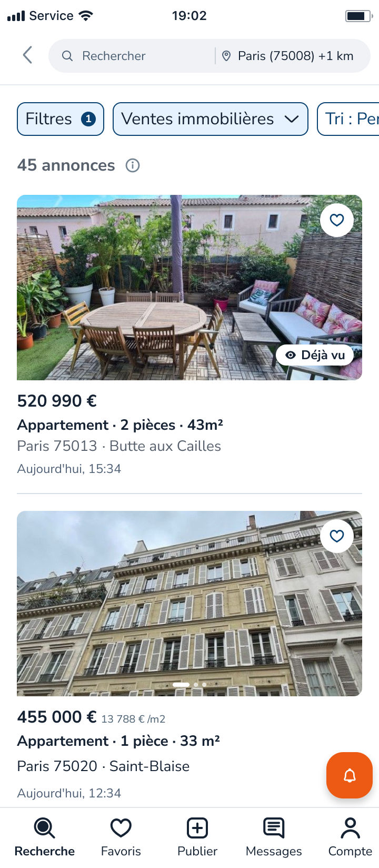Favorite the 520 990 € apartment

337,220
